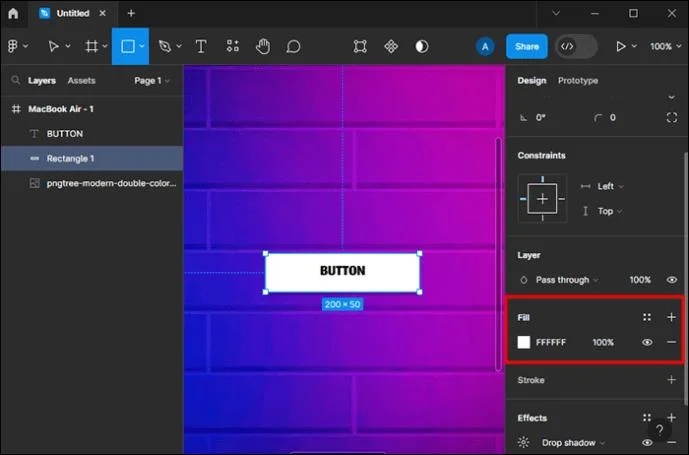Viewport: 689px width, 455px height.
Task: Click the Mask contrast icon
Action: click(x=422, y=46)
